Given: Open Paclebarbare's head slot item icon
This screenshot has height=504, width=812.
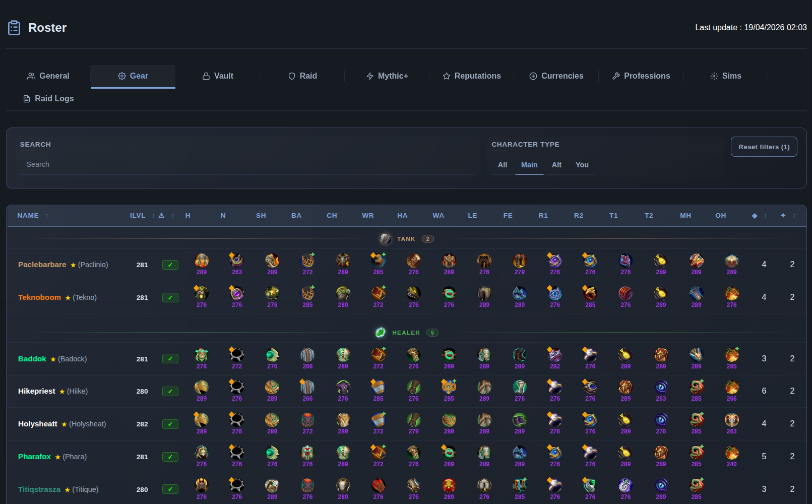Looking at the screenshot, I should click(202, 261).
